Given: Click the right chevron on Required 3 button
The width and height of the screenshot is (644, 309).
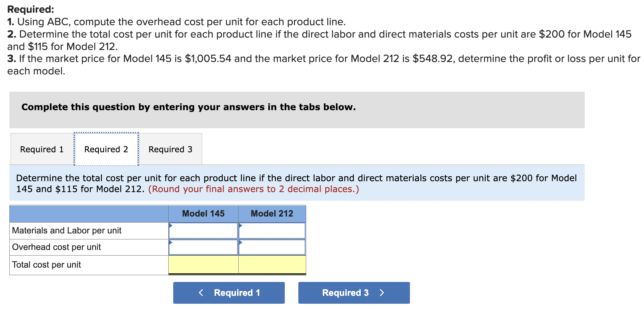Looking at the screenshot, I should point(382,292).
